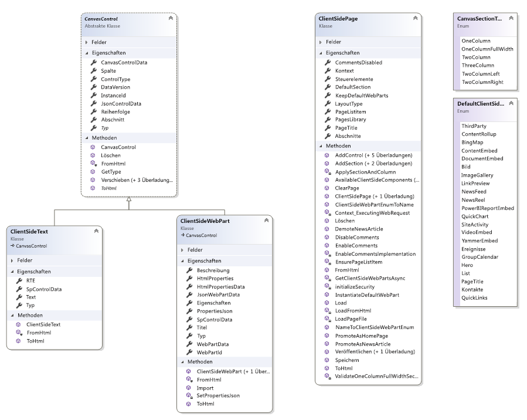Screen dimensions: 527x420
Task: Collapse the ClientSidePage class chevron
Action: pos(416,19)
